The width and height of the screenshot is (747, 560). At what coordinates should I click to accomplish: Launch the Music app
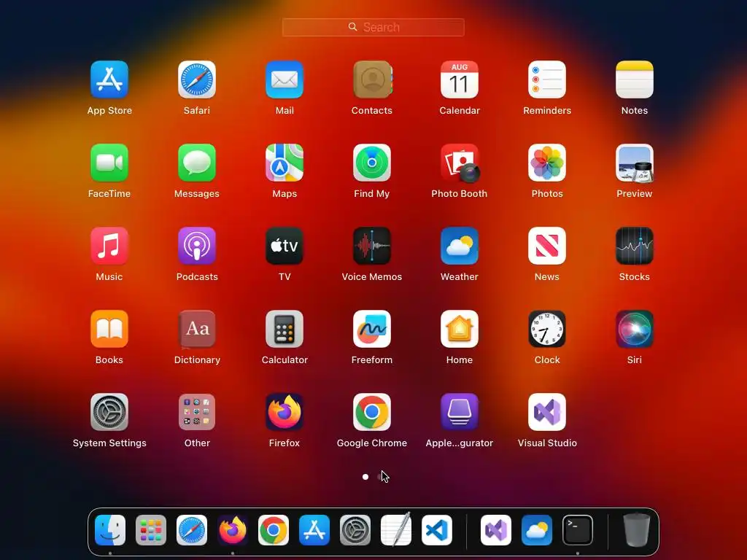pyautogui.click(x=109, y=246)
